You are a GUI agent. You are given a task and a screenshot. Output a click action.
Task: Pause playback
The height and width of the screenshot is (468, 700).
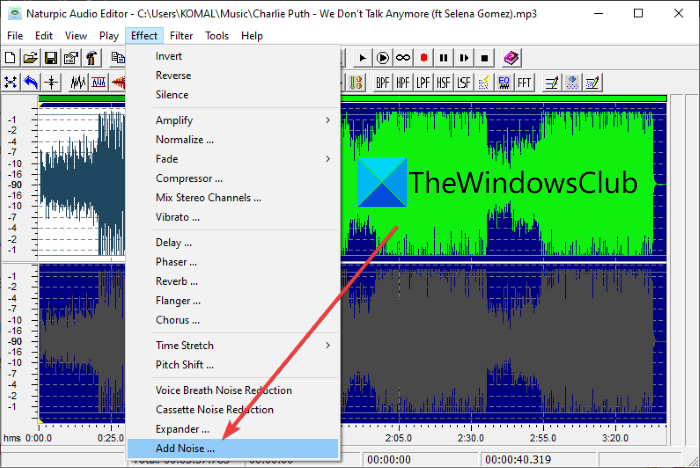pos(444,58)
